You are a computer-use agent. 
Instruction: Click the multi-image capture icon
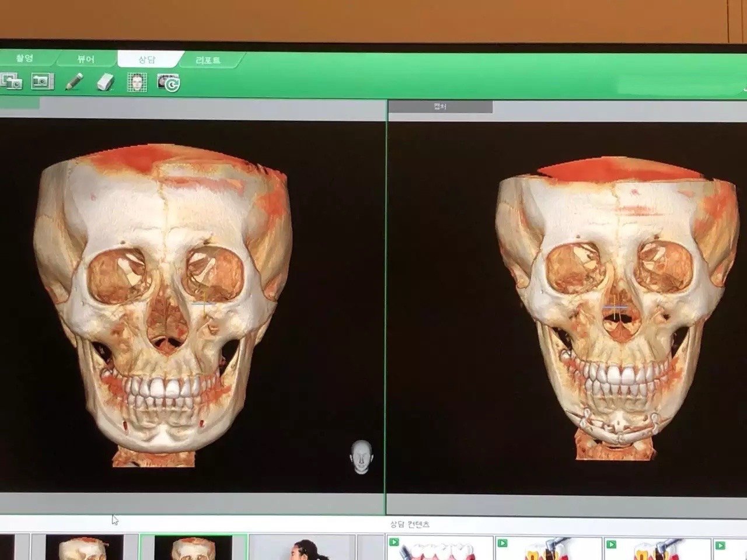click(11, 81)
